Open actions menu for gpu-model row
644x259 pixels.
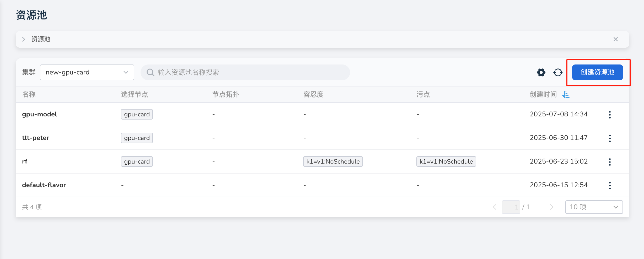coord(610,115)
